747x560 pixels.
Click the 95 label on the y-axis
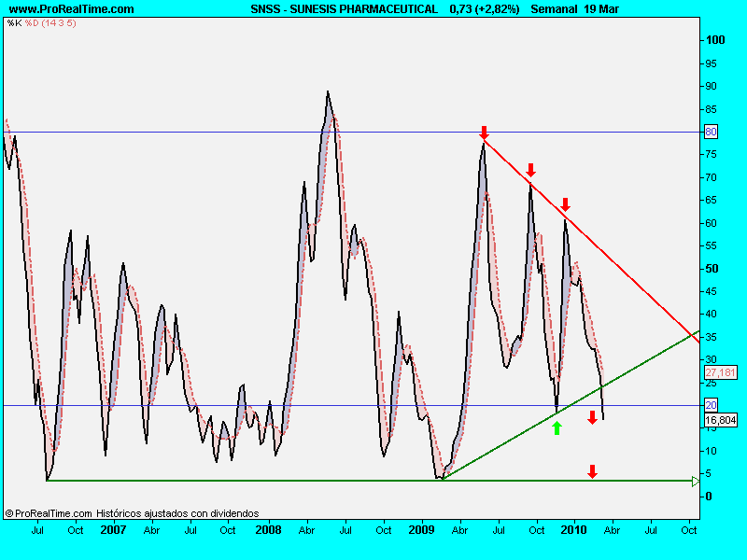[x=711, y=63]
